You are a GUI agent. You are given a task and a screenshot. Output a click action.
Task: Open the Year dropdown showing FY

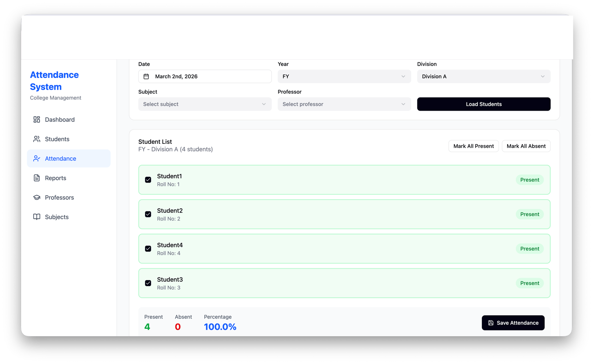(x=344, y=76)
